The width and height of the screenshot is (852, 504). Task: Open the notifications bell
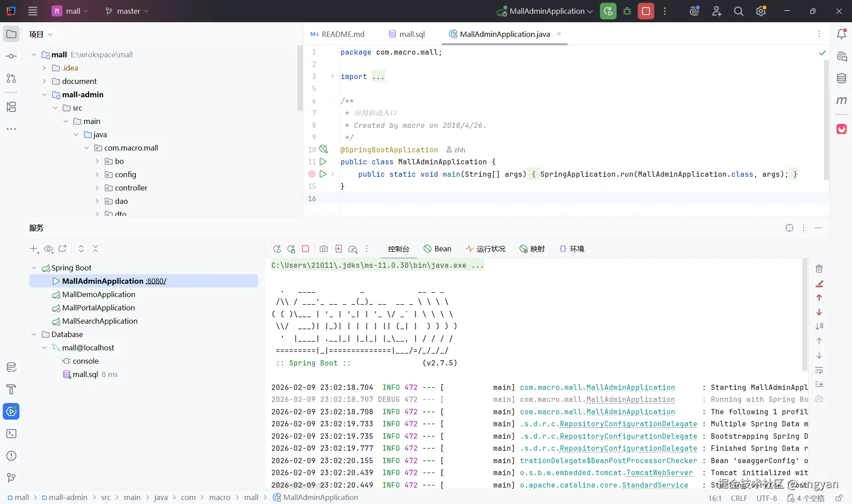pos(841,34)
